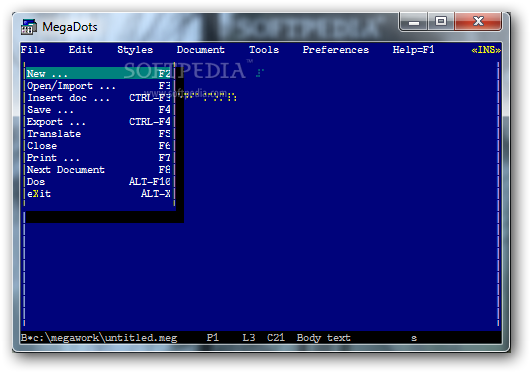This screenshot has width=531, height=373.
Task: Click the «INS» insert mode indicator
Action: click(486, 50)
